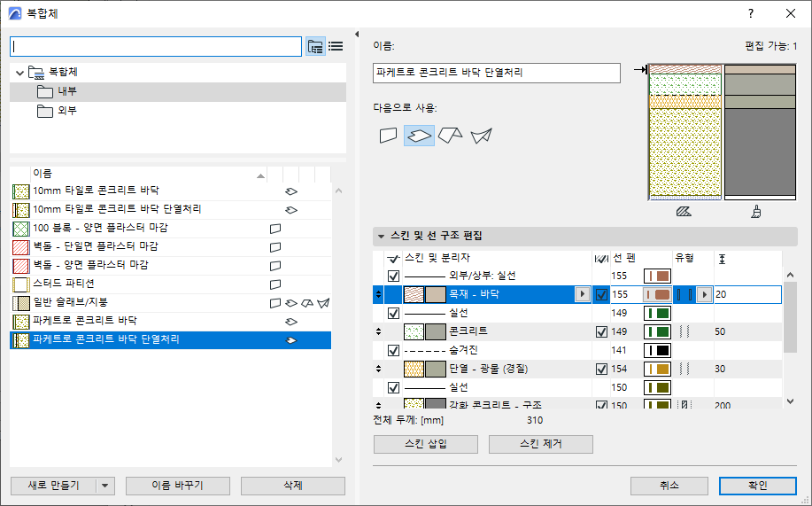Click skin type icon for 목재 - 바닥 row

684,294
